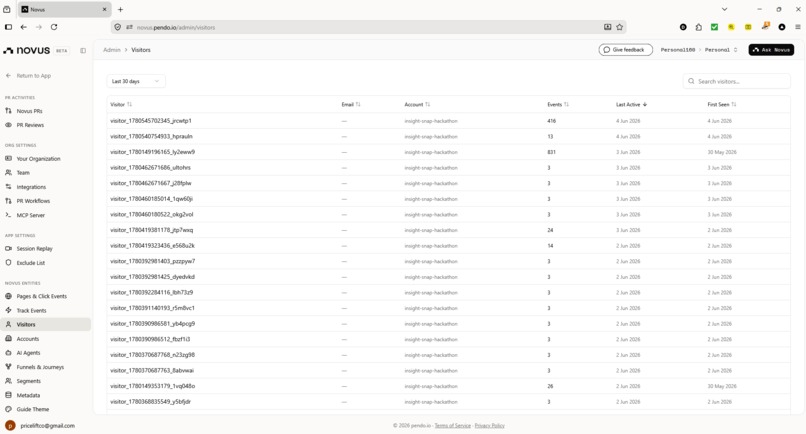
Task: Open Terms of Service link
Action: pos(452,425)
